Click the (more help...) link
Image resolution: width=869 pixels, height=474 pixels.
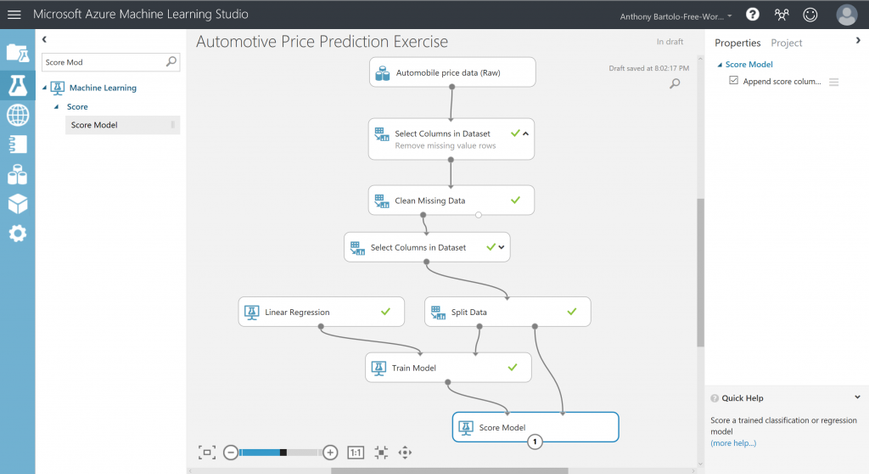[733, 443]
